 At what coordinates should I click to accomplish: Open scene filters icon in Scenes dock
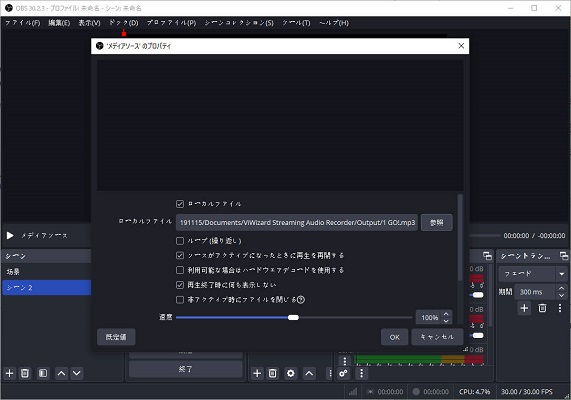coord(43,373)
